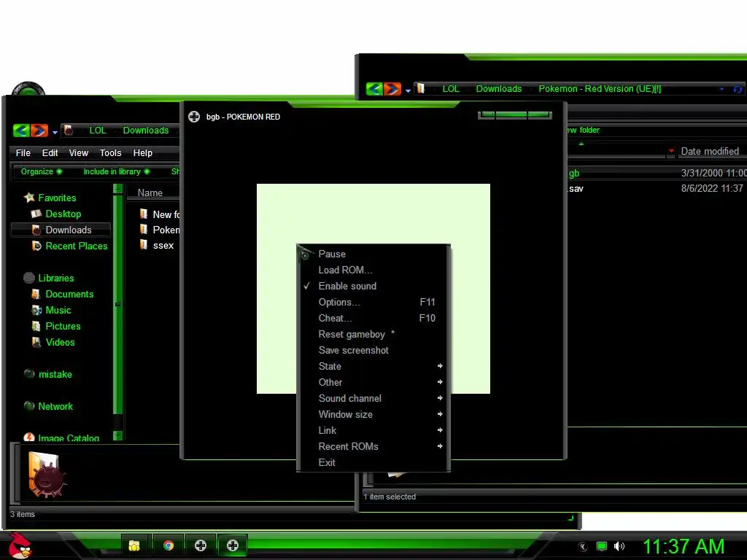Click back arrow in left Explorer window

point(21,130)
